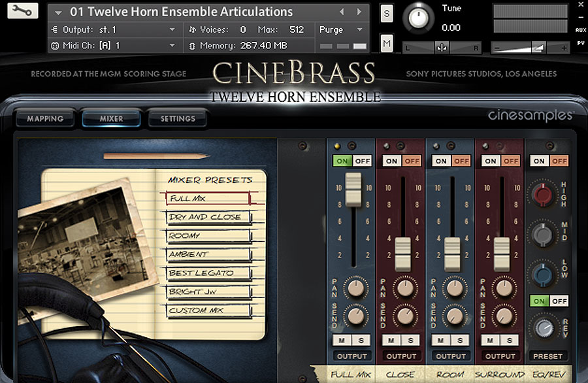Open the Room channel OUTPUT selector
The width and height of the screenshot is (588, 383).
[x=451, y=356]
